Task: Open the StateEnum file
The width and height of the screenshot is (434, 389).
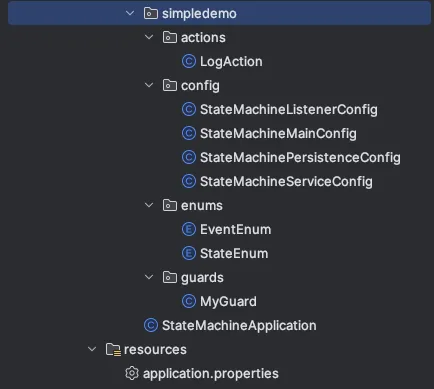Action: tap(234, 254)
